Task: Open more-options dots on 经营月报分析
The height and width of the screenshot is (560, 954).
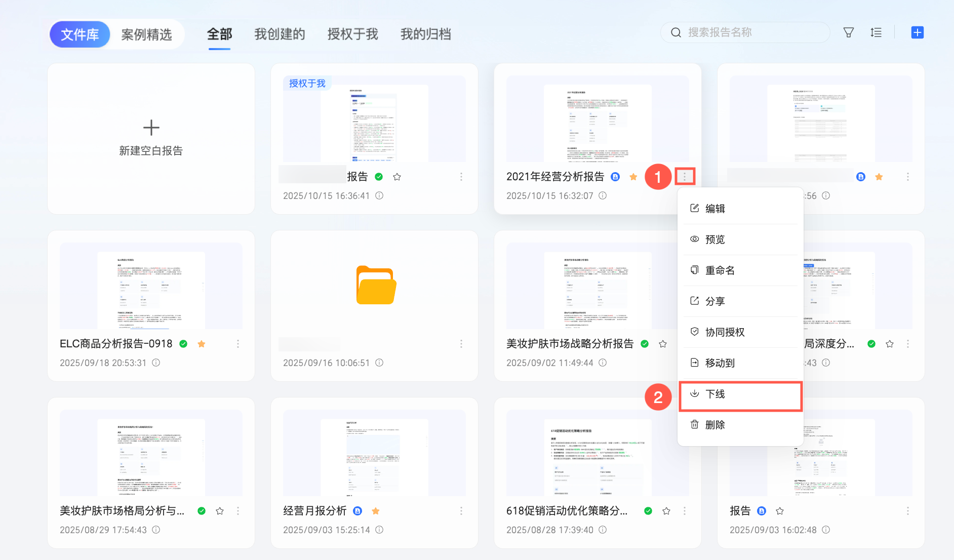Action: click(461, 511)
